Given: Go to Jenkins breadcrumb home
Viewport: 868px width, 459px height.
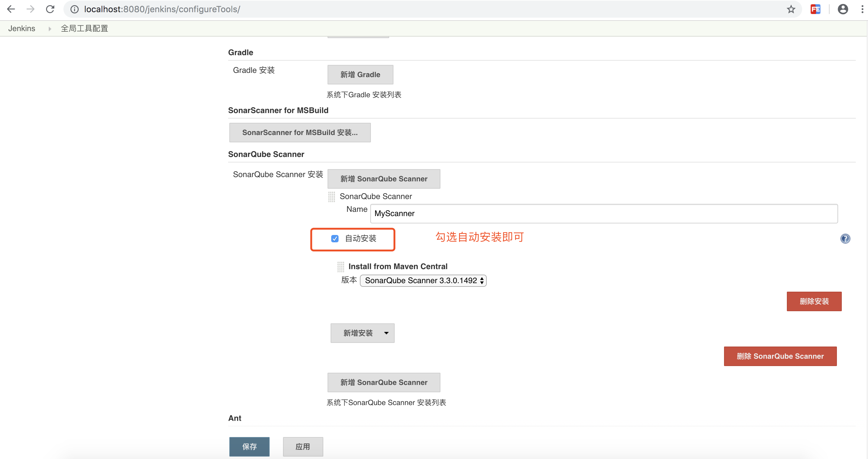Looking at the screenshot, I should [22, 28].
